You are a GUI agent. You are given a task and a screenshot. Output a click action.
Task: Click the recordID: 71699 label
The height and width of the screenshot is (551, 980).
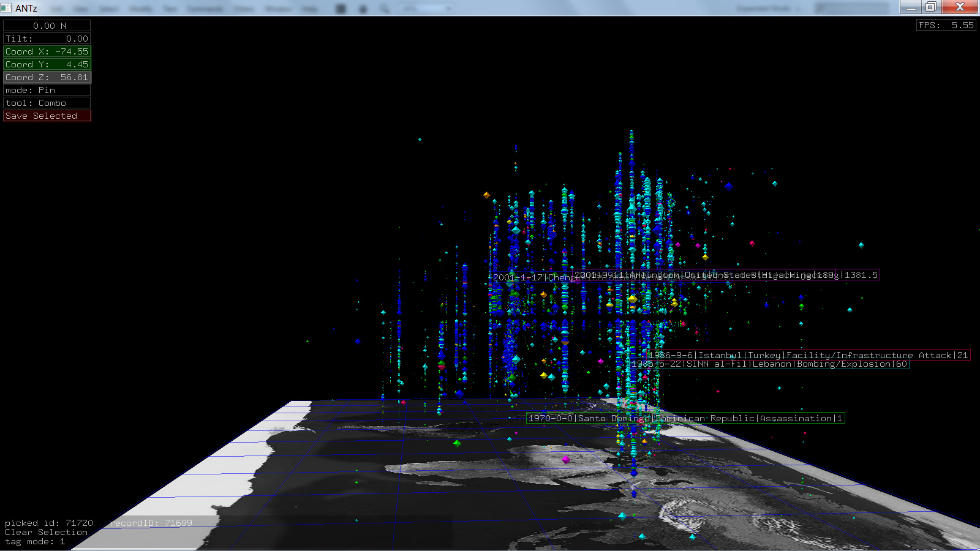point(151,522)
